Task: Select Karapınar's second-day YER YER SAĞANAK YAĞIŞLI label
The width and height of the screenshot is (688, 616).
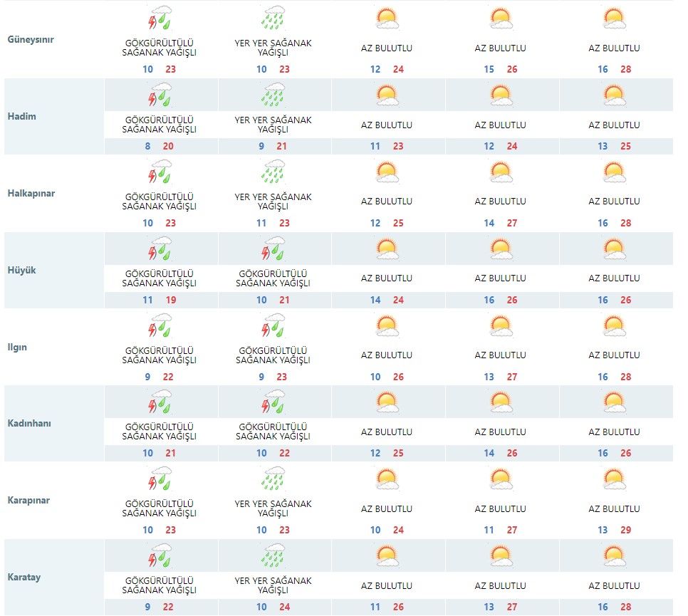Action: click(x=273, y=508)
